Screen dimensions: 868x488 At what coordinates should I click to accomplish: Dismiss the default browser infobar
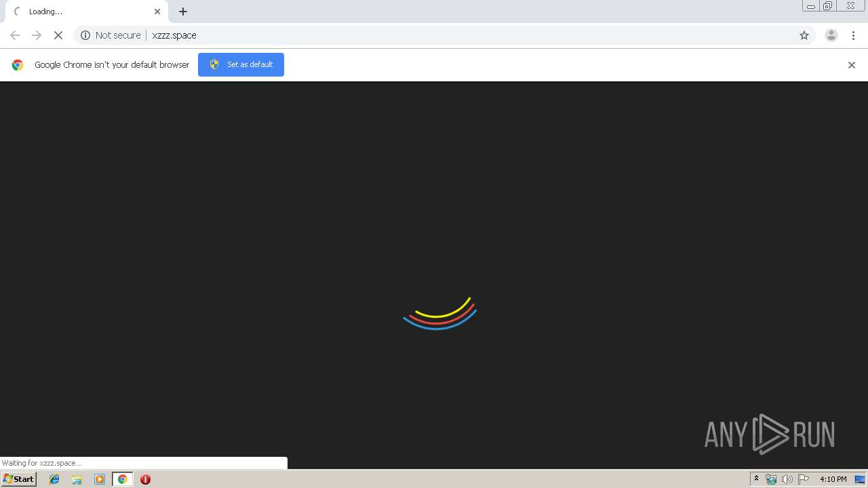852,65
